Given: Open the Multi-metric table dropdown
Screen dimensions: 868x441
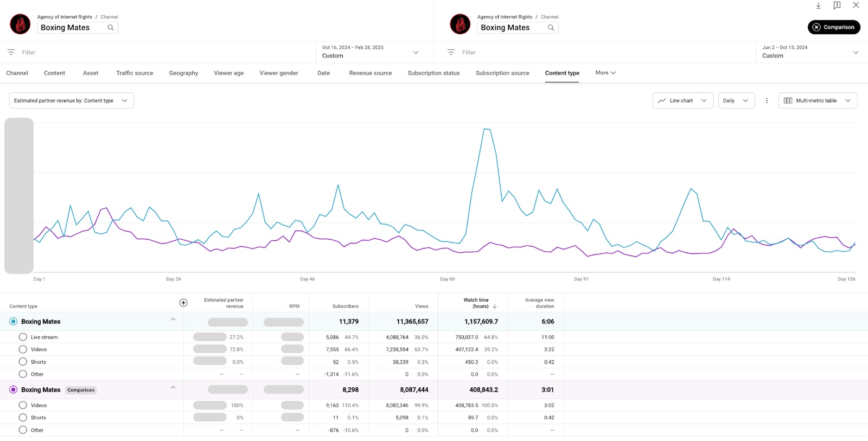Looking at the screenshot, I should click(x=818, y=100).
